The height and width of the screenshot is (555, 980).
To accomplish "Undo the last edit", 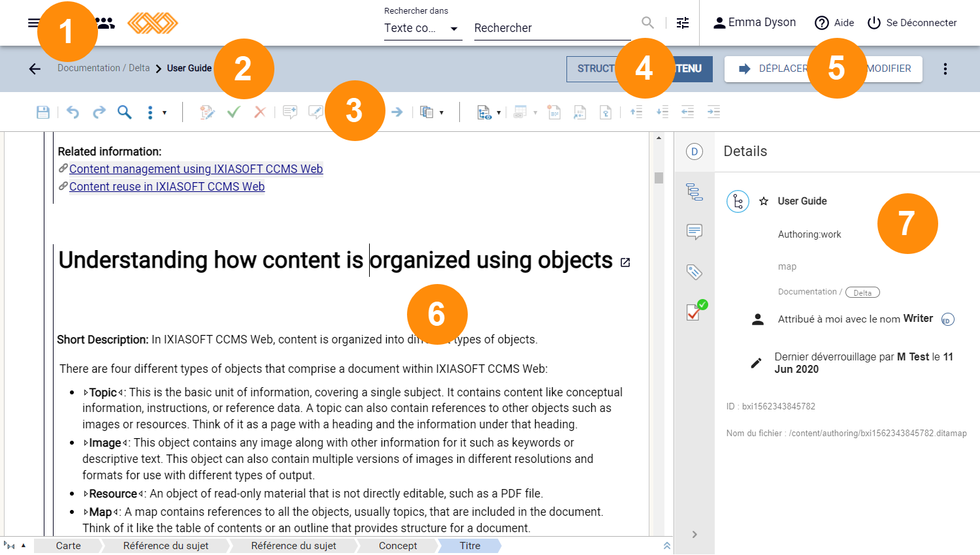I will pos(73,112).
